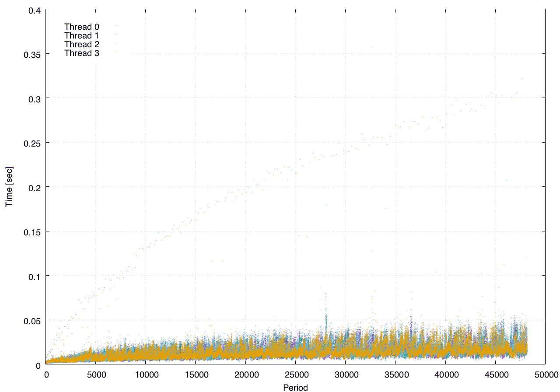
Task: Click the y-axis tick label 0.15
Action: (33, 231)
